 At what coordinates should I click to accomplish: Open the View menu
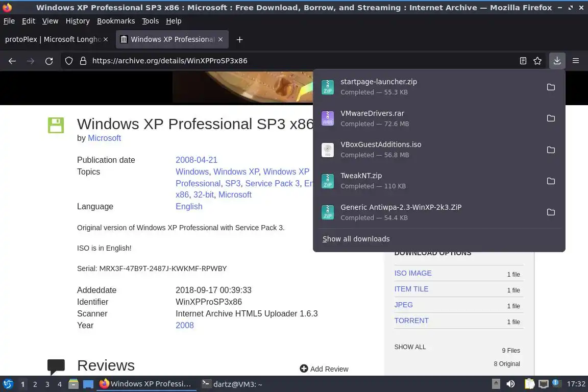tap(50, 21)
